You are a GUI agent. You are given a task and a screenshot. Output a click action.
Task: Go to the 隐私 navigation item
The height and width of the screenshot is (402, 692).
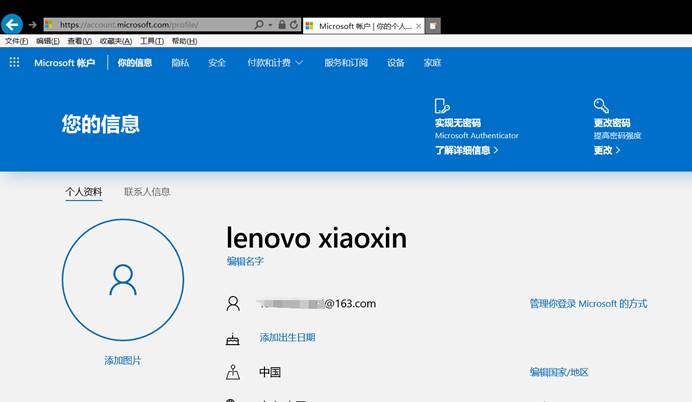point(180,63)
